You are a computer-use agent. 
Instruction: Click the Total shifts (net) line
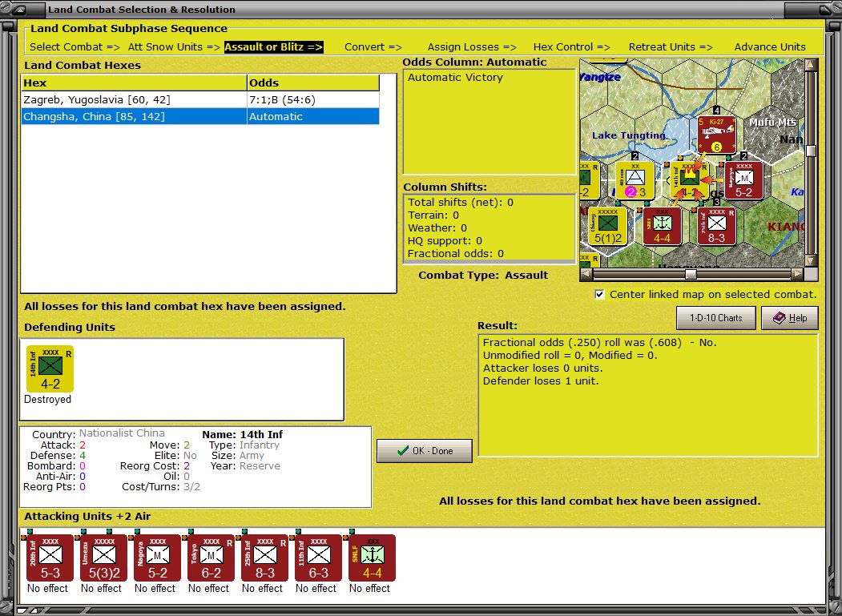point(460,203)
